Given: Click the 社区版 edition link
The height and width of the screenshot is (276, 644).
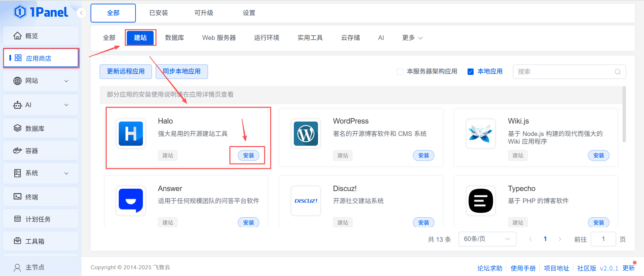Looking at the screenshot, I should coord(587,268).
